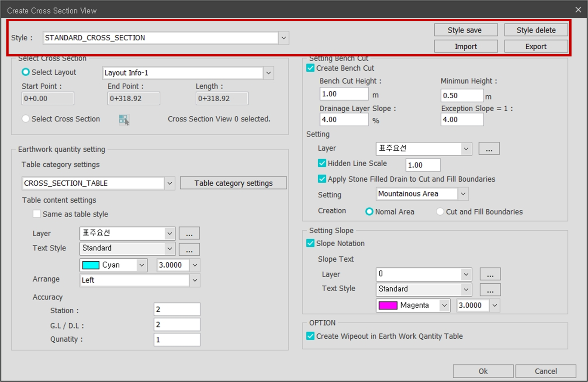Click the End Point field 0+318.92
The width and height of the screenshot is (588, 382).
pyautogui.click(x=134, y=99)
